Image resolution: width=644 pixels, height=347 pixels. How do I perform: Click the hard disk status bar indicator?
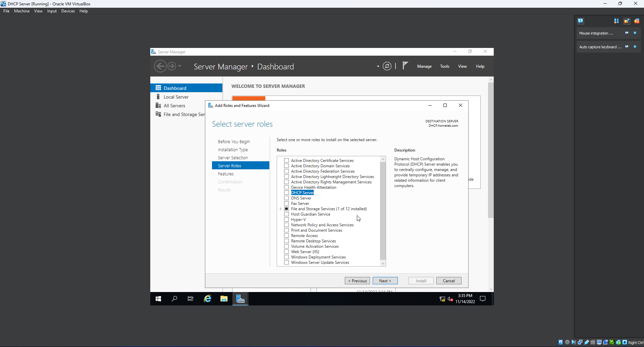tap(560, 342)
